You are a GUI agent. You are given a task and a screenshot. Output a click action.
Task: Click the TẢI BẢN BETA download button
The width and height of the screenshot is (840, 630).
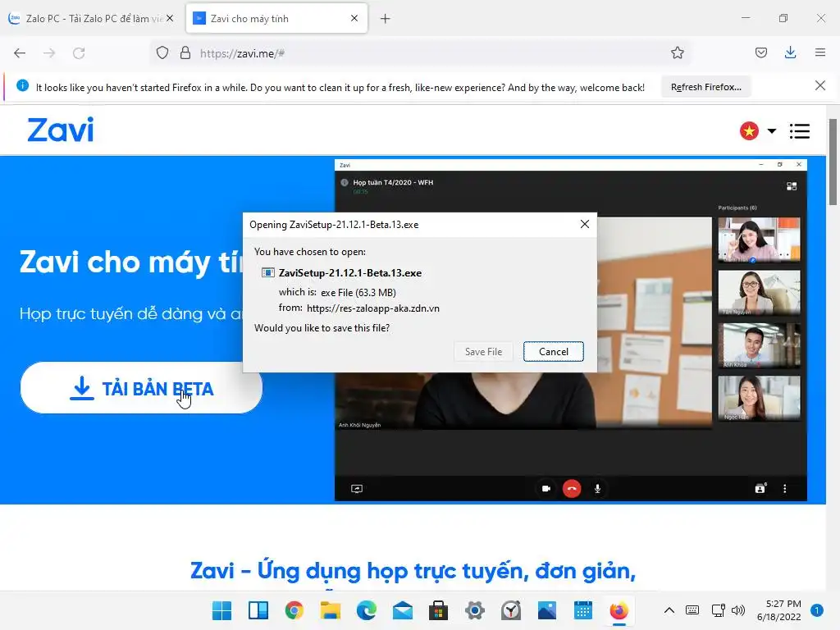pyautogui.click(x=141, y=388)
